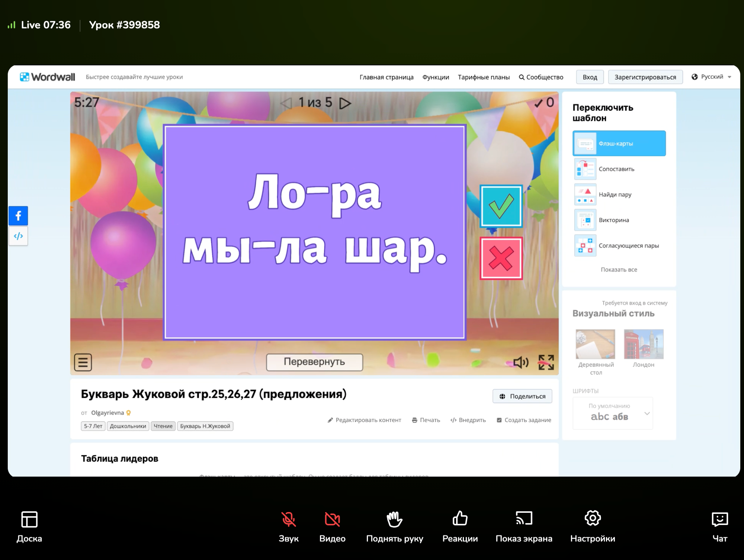
Task: Click the Wordwall logo
Action: tap(47, 77)
